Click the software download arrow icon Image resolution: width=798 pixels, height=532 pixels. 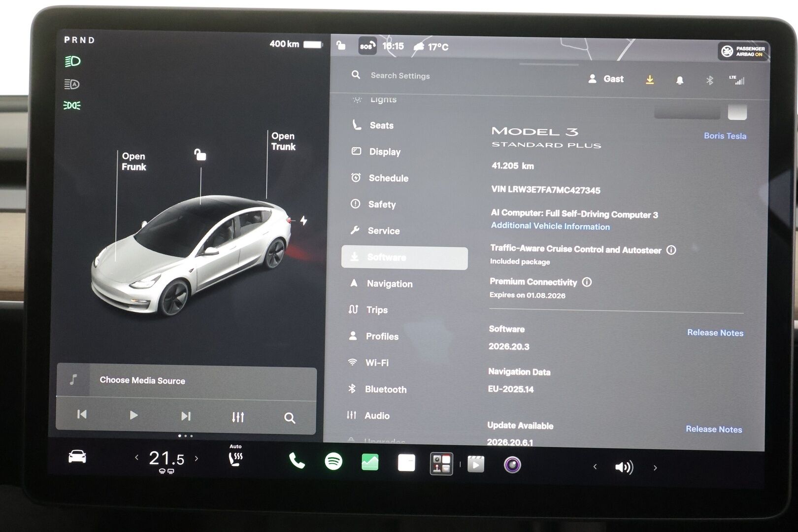tap(650, 79)
